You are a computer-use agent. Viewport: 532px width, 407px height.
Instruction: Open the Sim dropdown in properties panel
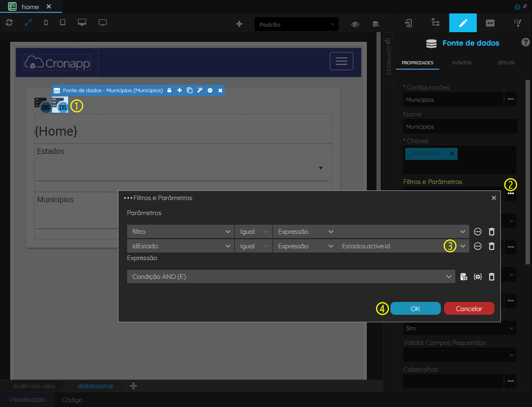pos(460,328)
